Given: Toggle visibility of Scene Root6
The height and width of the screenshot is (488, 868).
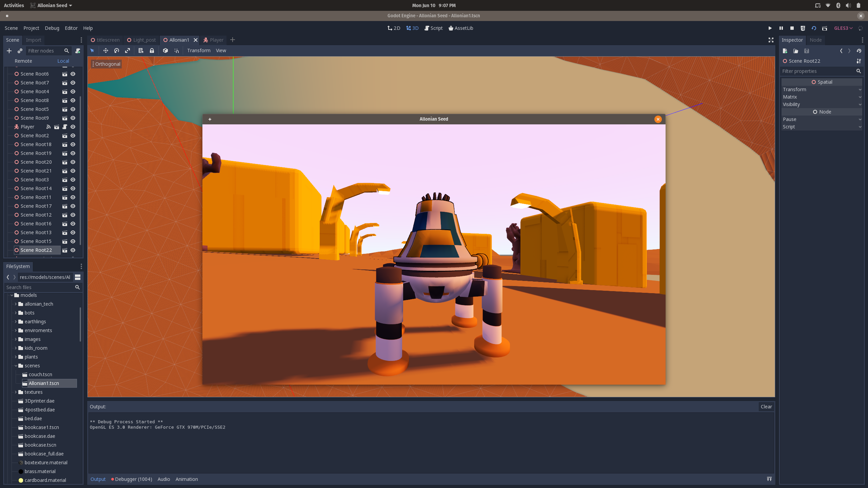Looking at the screenshot, I should pos(73,74).
